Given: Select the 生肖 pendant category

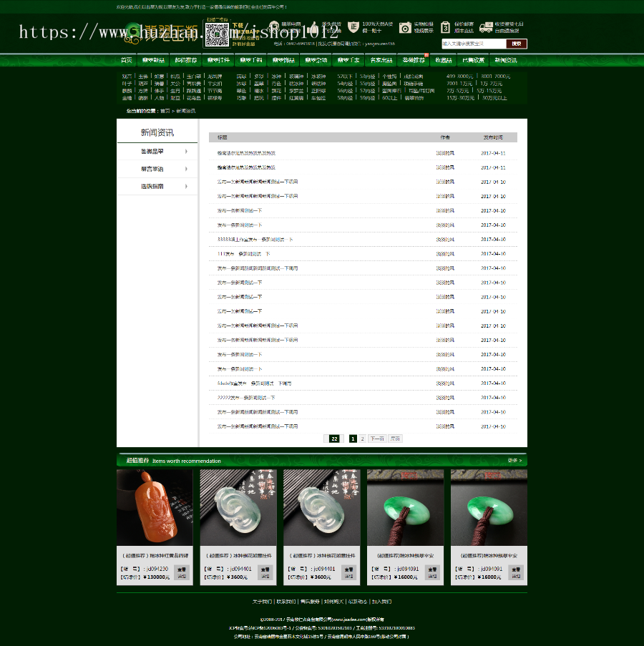Looking at the screenshot, I should (x=175, y=91).
